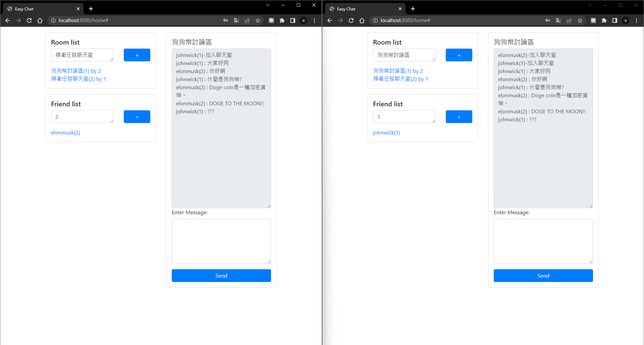Open the johnwick(1) friend link
This screenshot has width=644, height=345.
click(x=386, y=132)
